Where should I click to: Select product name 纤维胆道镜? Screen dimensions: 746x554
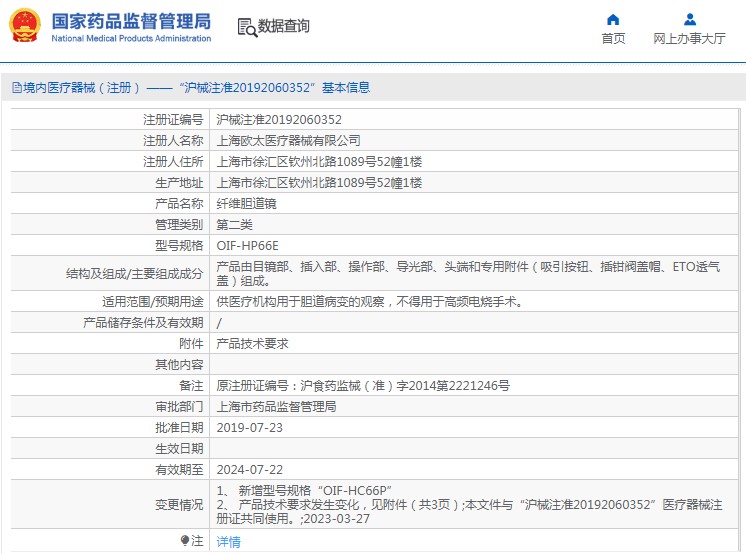point(246,204)
